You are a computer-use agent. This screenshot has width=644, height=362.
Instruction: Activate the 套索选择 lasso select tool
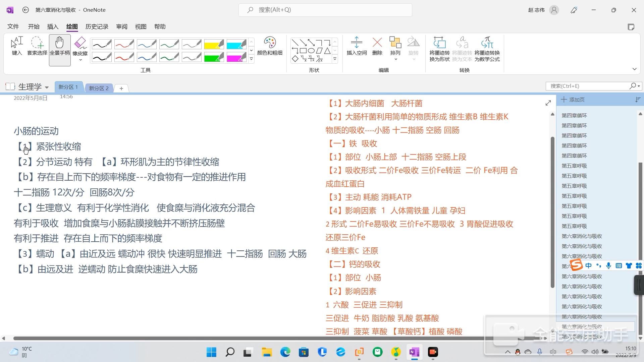point(37,46)
